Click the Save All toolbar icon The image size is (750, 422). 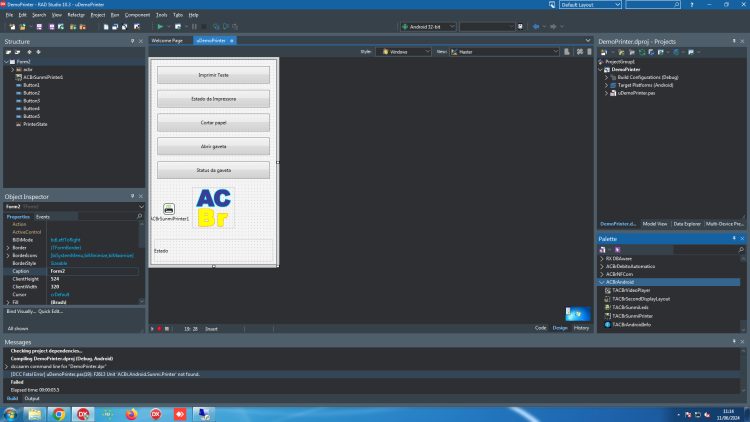tap(51, 27)
